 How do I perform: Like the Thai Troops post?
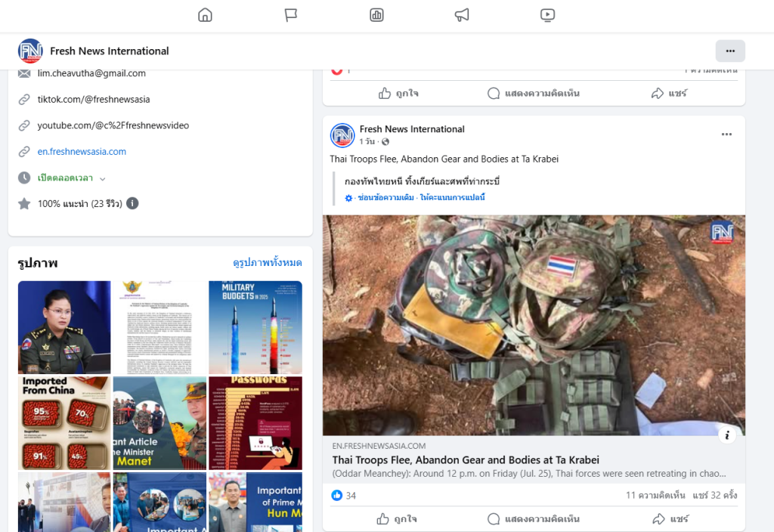pos(397,518)
